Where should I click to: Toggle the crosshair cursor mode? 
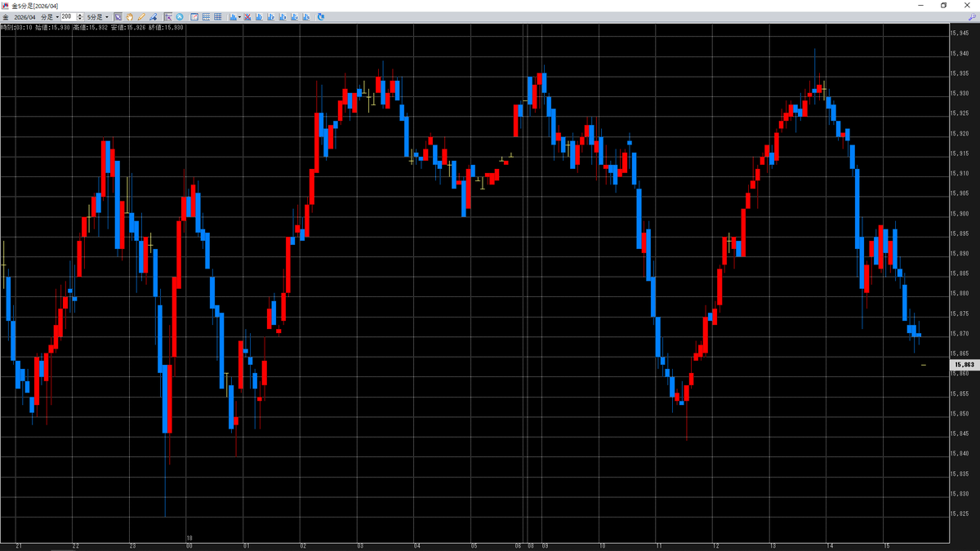click(x=168, y=16)
